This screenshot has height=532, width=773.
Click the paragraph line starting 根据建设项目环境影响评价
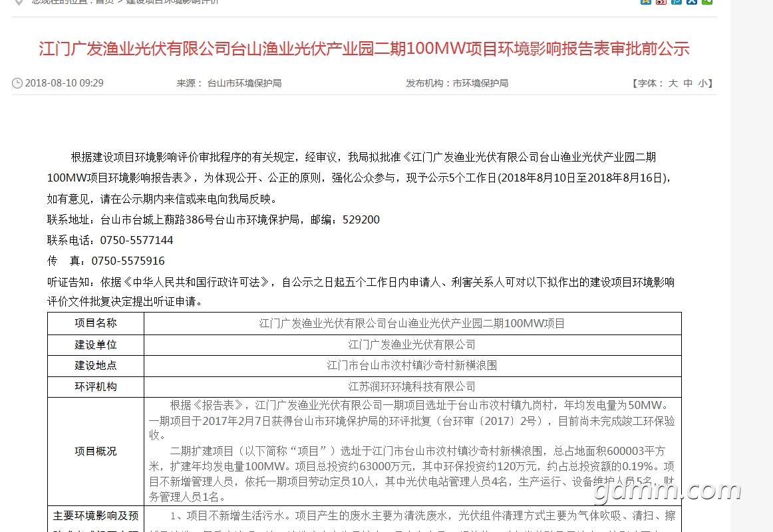point(363,157)
